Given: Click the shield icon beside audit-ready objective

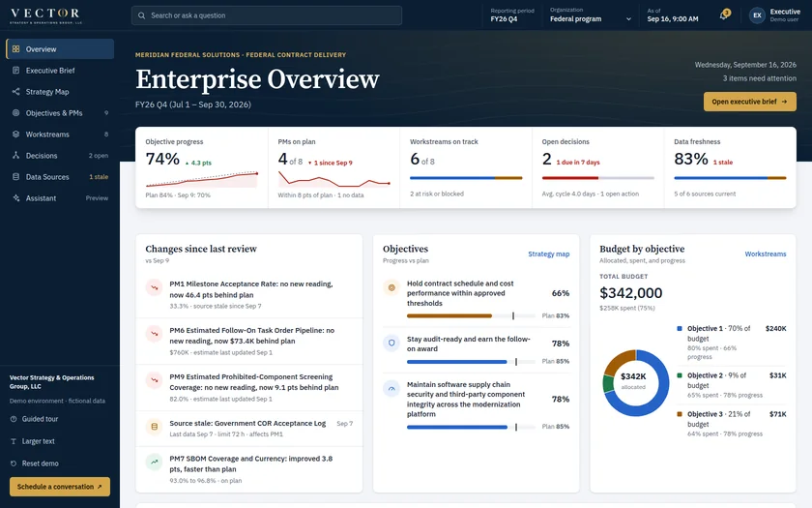Looking at the screenshot, I should [391, 343].
